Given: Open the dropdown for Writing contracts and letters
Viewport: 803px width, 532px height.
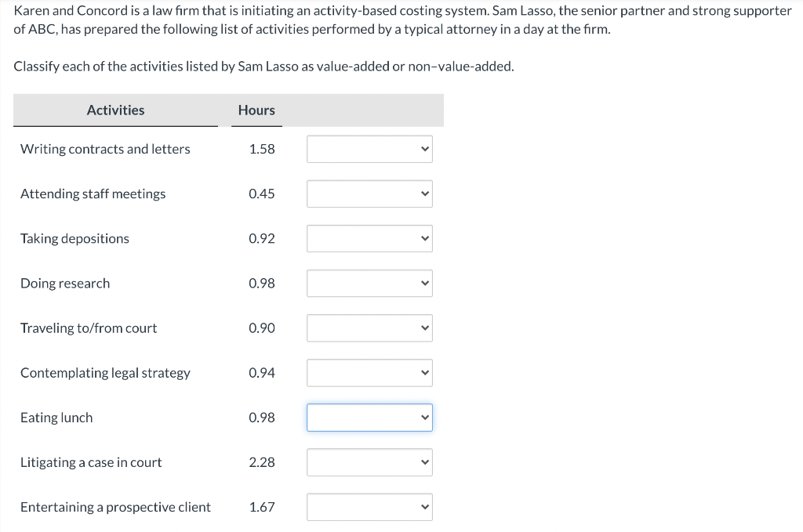Looking at the screenshot, I should coord(369,149).
